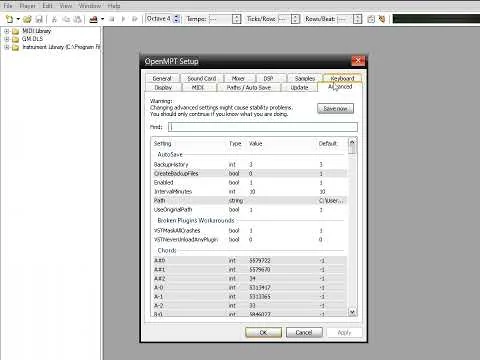Click the Play toolbar button
This screenshot has height=360, width=480.
[123, 19]
